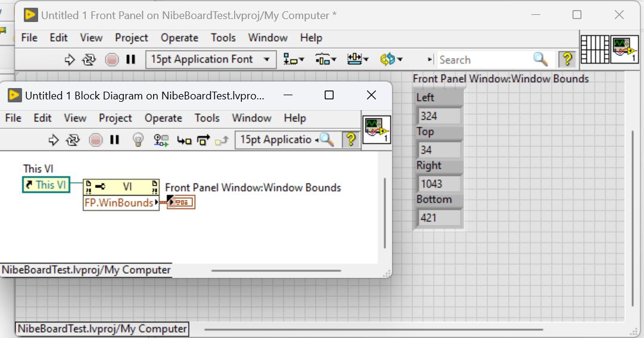644x338 pixels.
Task: Open Window menu in Front Panel window
Action: coord(267,37)
